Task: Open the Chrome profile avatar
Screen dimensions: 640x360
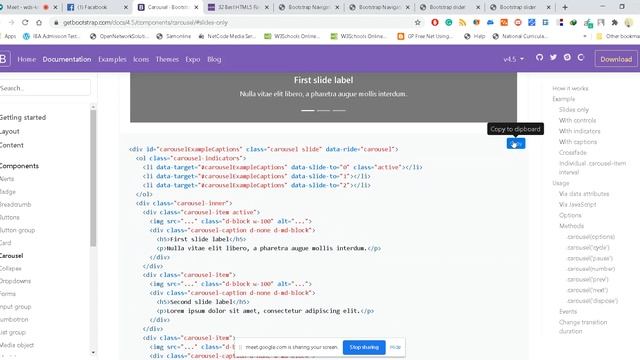Action: tap(629, 22)
